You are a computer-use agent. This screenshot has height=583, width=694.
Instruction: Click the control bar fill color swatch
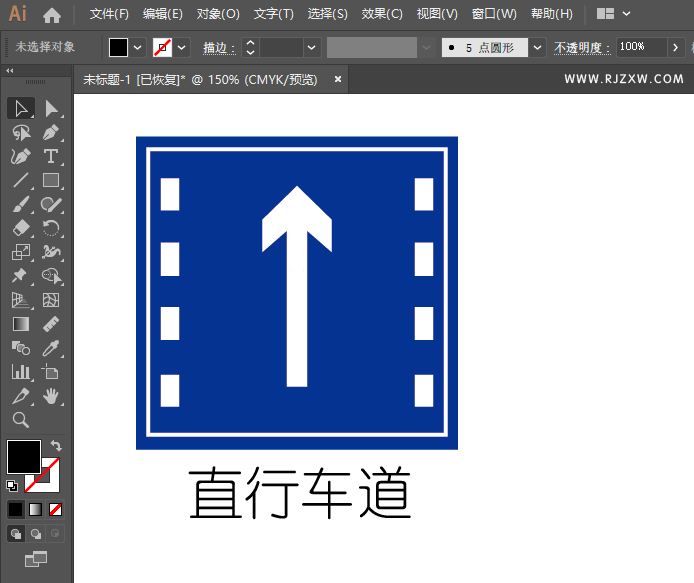click(118, 47)
